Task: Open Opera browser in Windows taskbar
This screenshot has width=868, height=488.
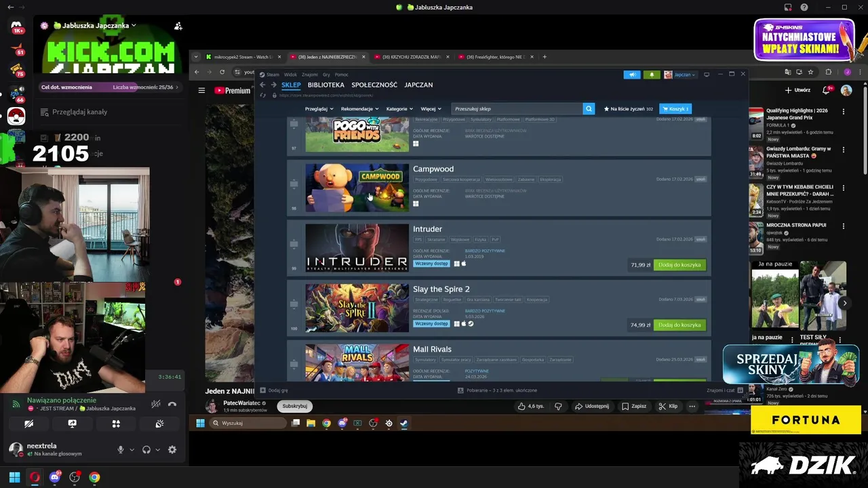Action: pos(35,477)
